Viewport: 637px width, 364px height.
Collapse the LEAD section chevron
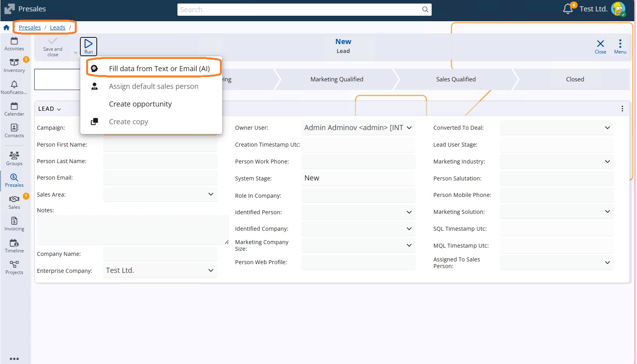point(59,109)
